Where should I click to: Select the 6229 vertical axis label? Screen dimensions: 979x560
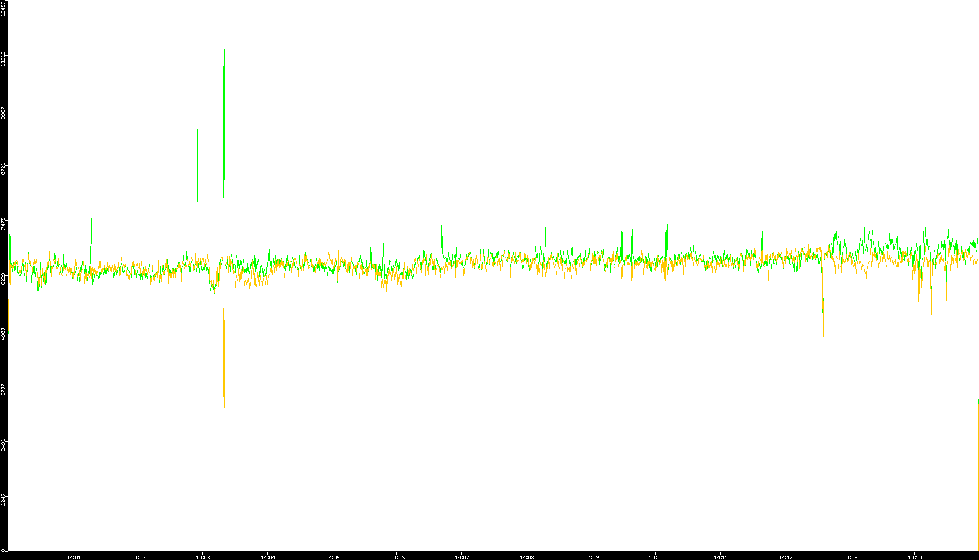click(3, 278)
